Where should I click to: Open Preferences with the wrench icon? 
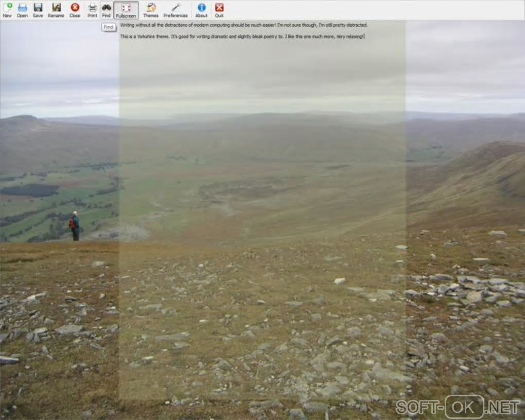point(176,10)
